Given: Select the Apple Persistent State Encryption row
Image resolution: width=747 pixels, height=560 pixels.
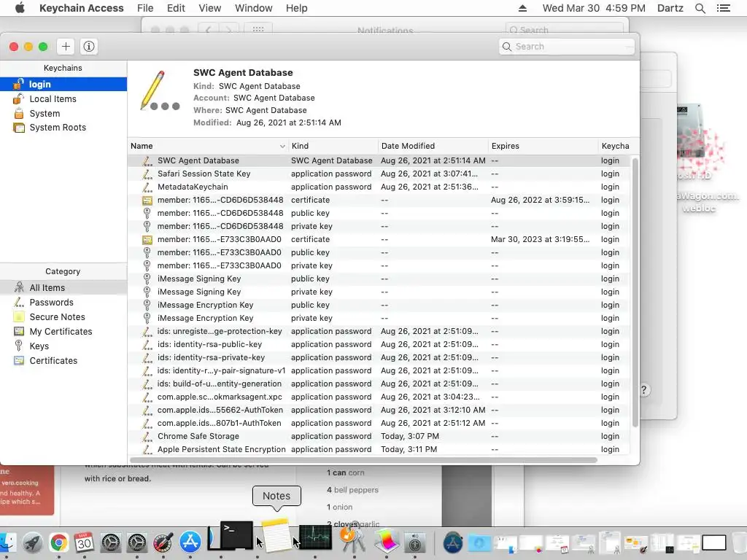Looking at the screenshot, I should point(379,449).
